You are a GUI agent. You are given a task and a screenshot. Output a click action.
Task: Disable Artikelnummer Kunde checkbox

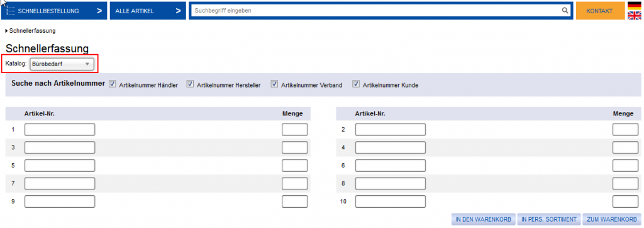pyautogui.click(x=356, y=84)
